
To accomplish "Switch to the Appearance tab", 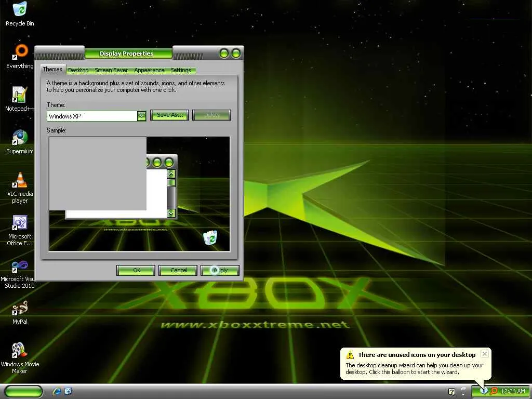I will [x=149, y=70].
